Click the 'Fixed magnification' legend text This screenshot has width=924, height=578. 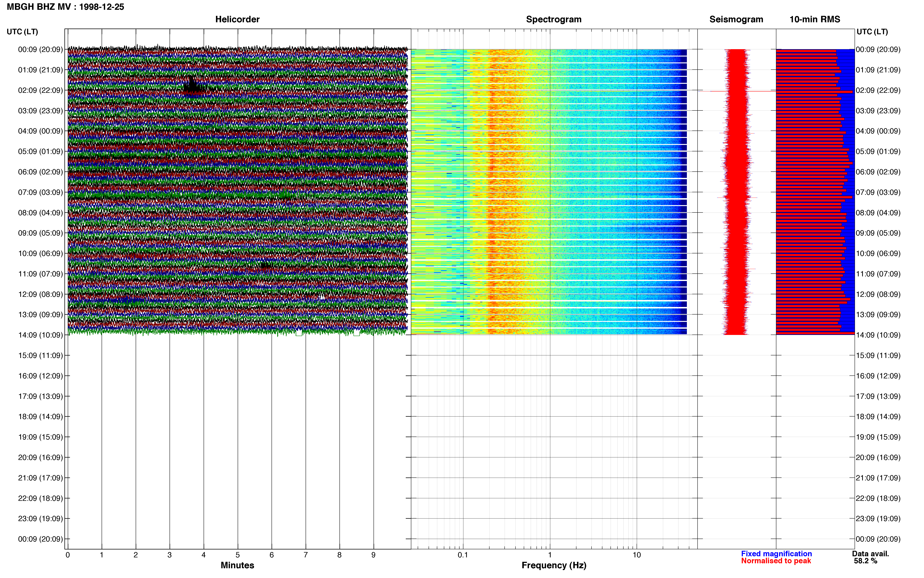[776, 554]
